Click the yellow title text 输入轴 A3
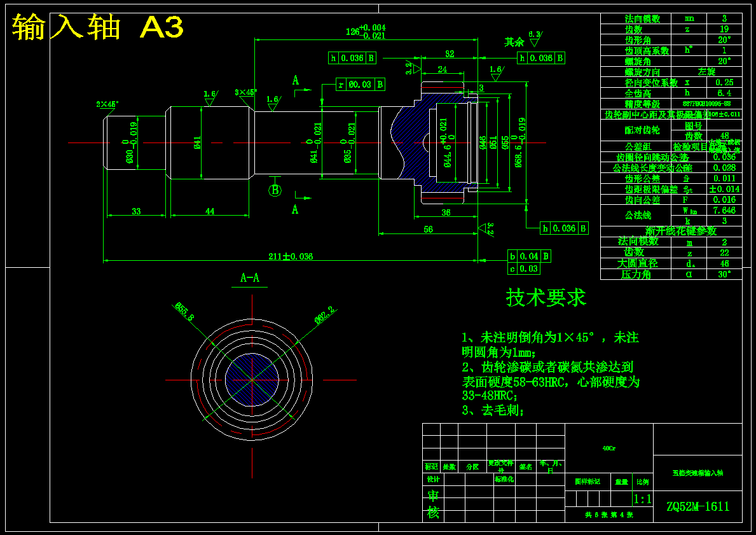Image resolution: width=756 pixels, height=535 pixels. 98,27
